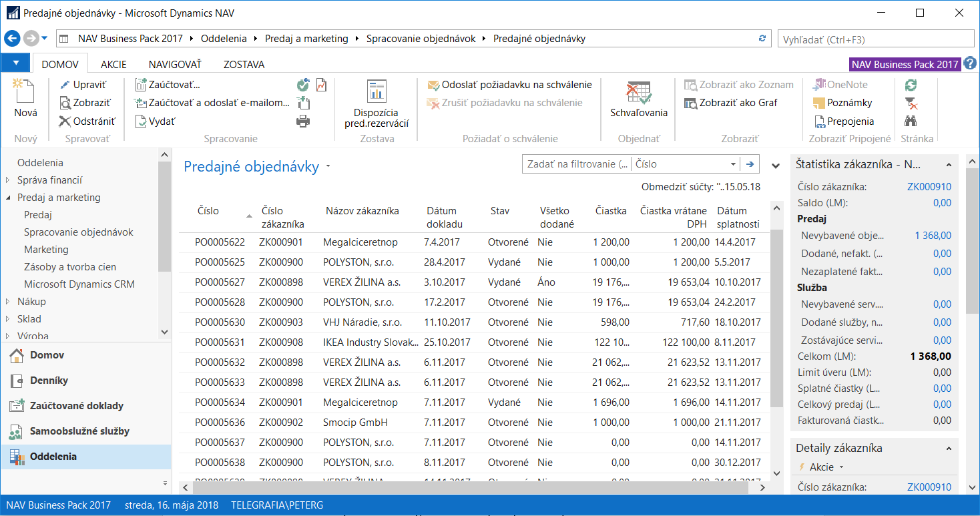Switch to the AKCIE ribbon tab

pyautogui.click(x=113, y=64)
